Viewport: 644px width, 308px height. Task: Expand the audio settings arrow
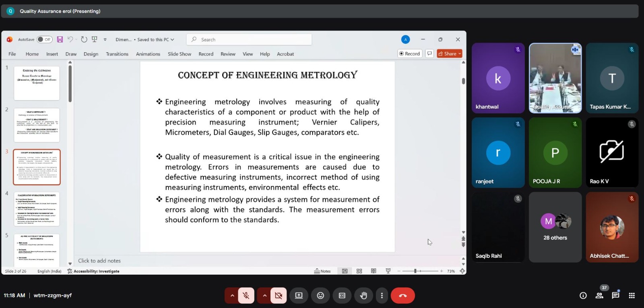[x=232, y=296]
